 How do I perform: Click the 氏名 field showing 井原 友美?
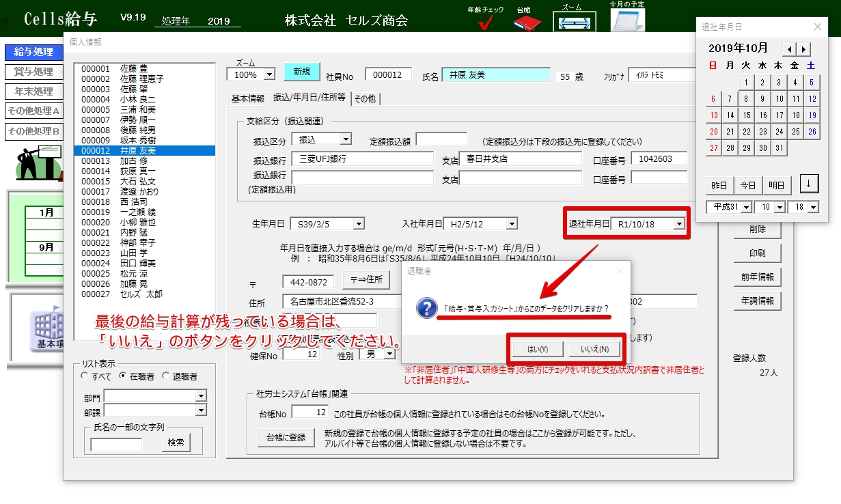(496, 74)
